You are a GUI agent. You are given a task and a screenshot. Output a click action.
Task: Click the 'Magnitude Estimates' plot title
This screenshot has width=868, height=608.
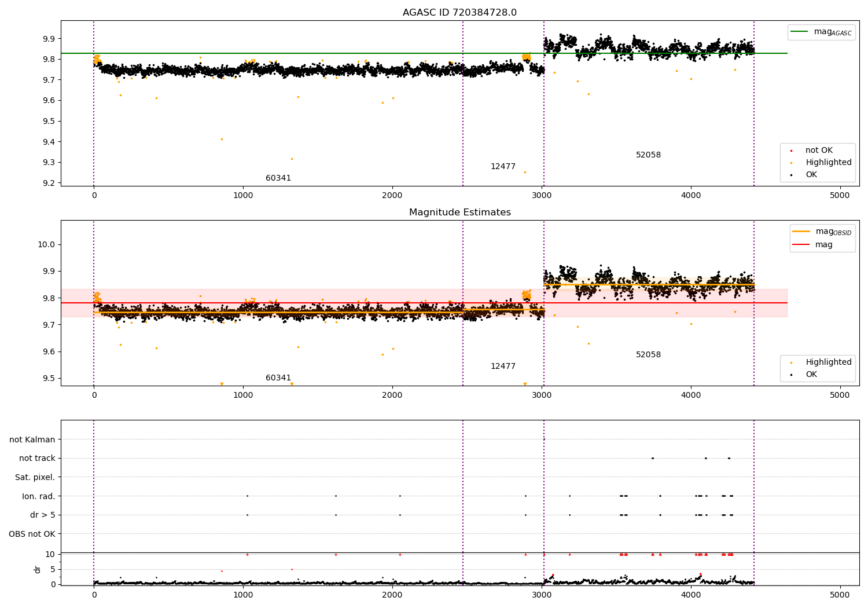coord(459,213)
